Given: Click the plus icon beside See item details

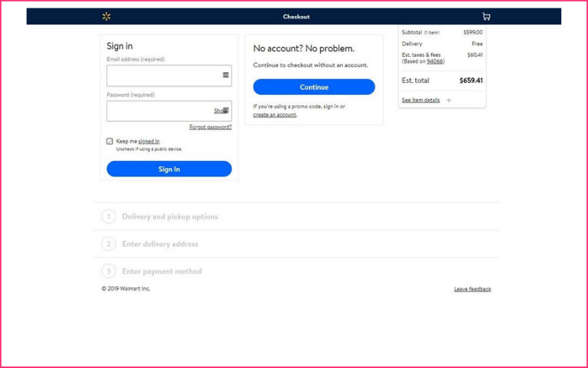Looking at the screenshot, I should (x=449, y=100).
